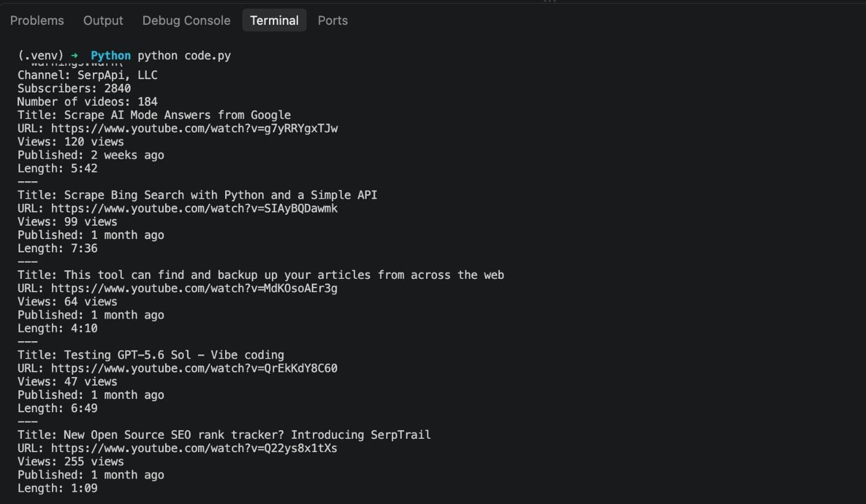Click the active Terminal tab

pos(274,20)
